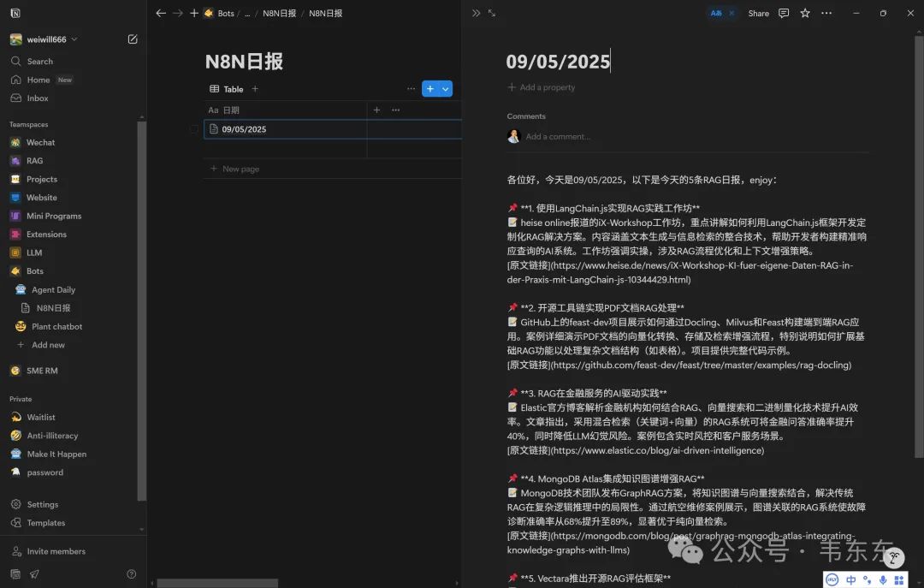Click Add a property
This screenshot has width=924, height=588.
tap(541, 87)
